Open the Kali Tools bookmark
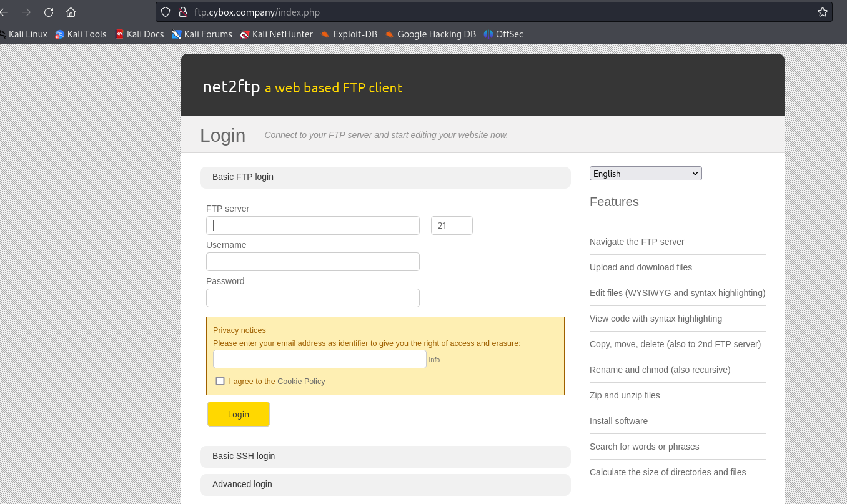847x504 pixels. tap(81, 34)
